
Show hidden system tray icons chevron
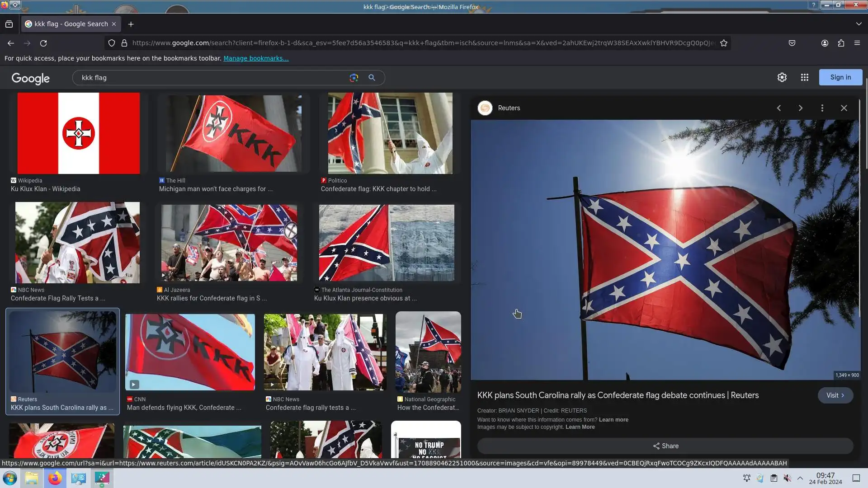tap(800, 478)
